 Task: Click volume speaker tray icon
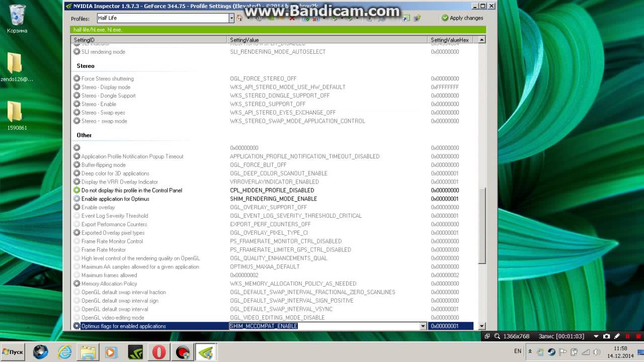(596, 351)
